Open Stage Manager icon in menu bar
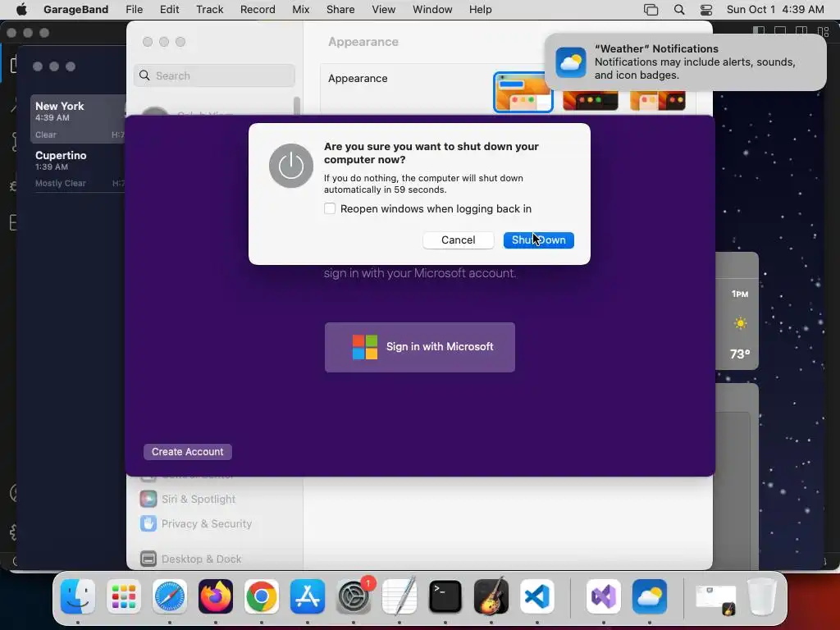This screenshot has width=840, height=630. [x=651, y=10]
